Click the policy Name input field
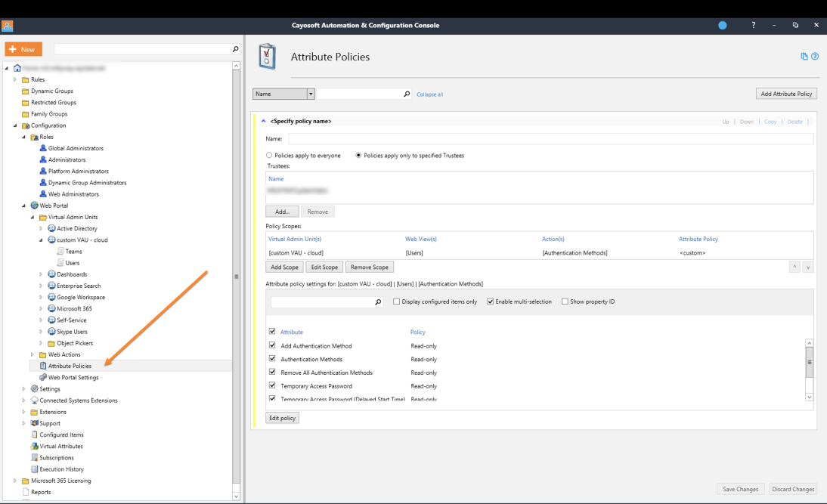827x504 pixels. [x=550, y=138]
